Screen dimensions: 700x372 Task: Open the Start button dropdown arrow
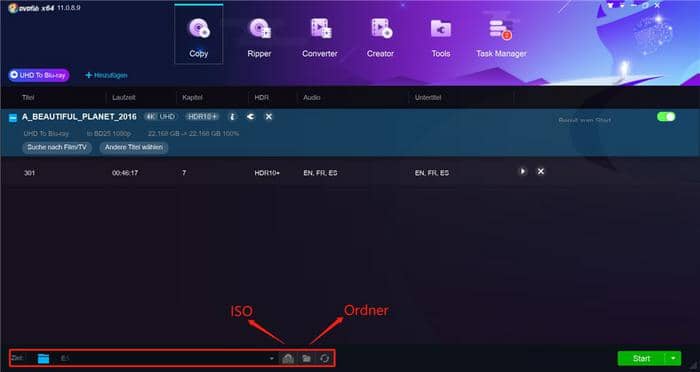(673, 358)
